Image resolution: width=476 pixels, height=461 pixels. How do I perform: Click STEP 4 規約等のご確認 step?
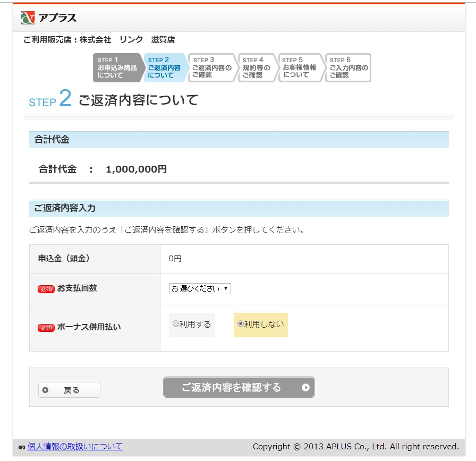tap(257, 68)
